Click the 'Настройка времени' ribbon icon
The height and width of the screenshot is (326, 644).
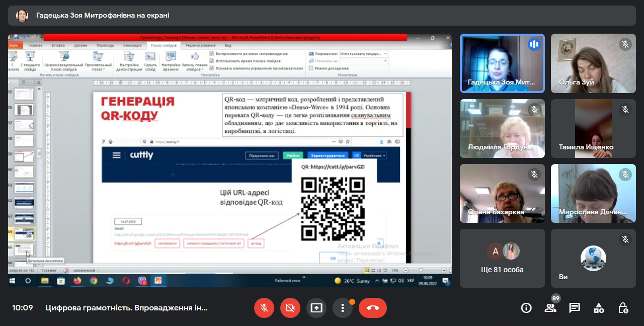[171, 61]
